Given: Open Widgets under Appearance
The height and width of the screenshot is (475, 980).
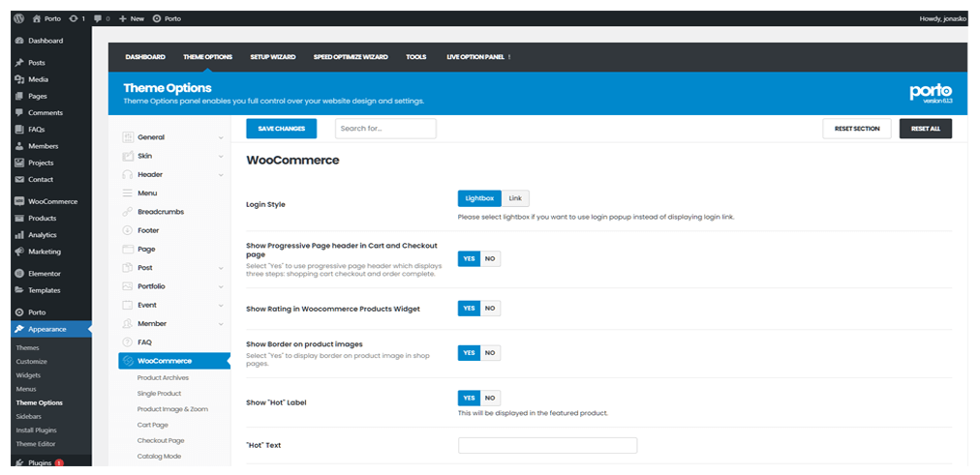Looking at the screenshot, I should pyautogui.click(x=28, y=375).
